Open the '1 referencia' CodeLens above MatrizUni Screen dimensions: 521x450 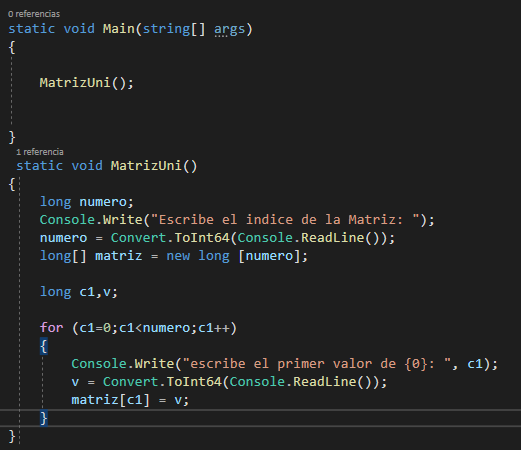pos(40,152)
